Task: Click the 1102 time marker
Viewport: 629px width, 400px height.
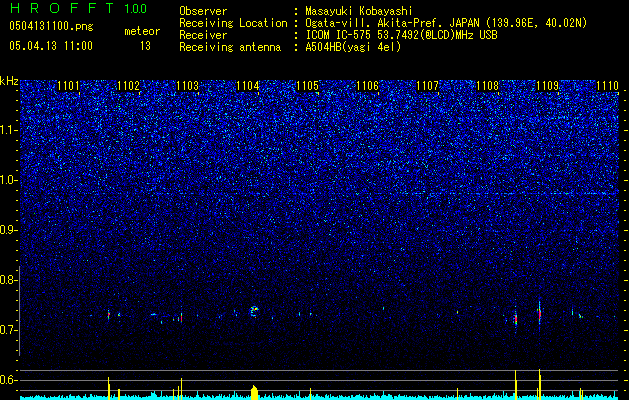Action: coord(128,86)
